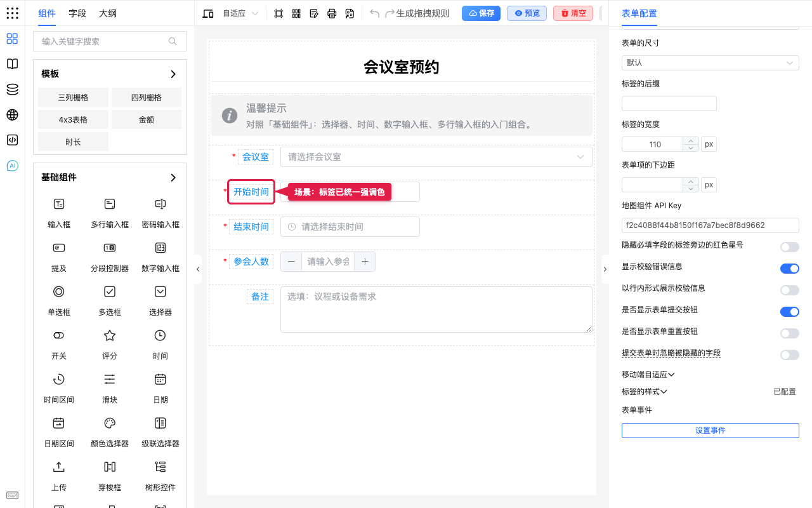812x508 pixels.
Task: Open the 自适应 device size dropdown
Action: (240, 13)
